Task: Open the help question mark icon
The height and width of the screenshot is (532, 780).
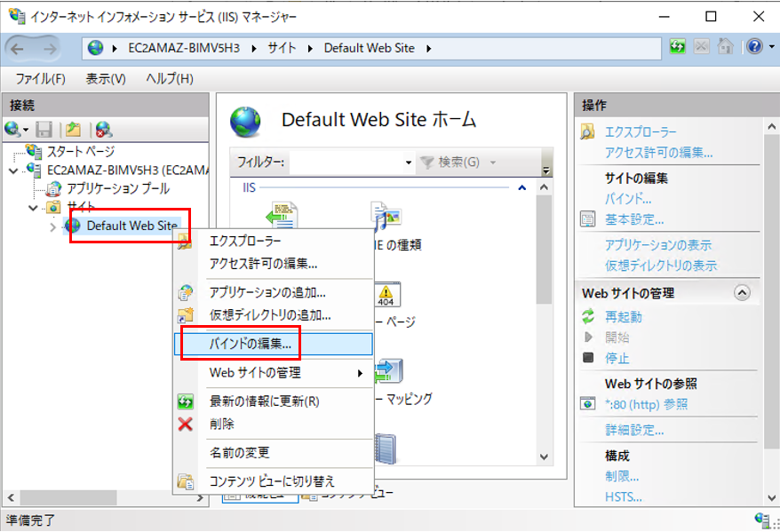Action: (754, 47)
